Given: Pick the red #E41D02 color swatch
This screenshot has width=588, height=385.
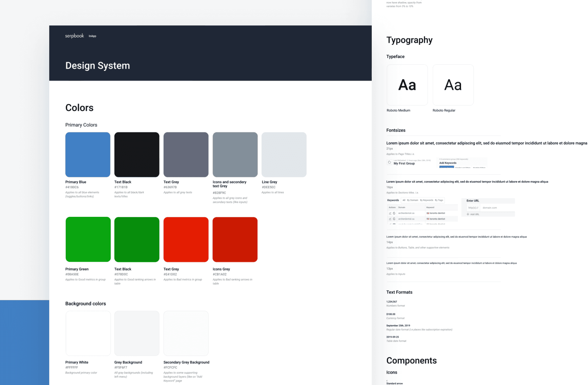Looking at the screenshot, I should point(186,239).
